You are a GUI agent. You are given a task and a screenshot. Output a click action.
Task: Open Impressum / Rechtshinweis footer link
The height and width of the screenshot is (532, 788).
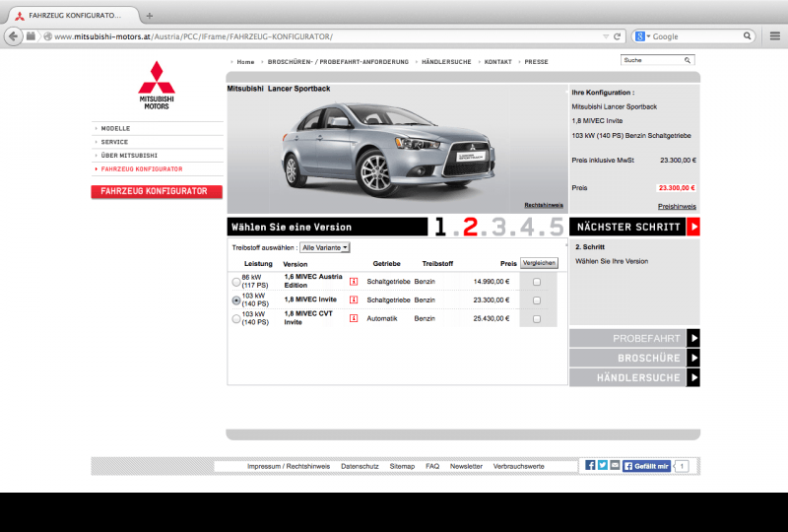289,467
